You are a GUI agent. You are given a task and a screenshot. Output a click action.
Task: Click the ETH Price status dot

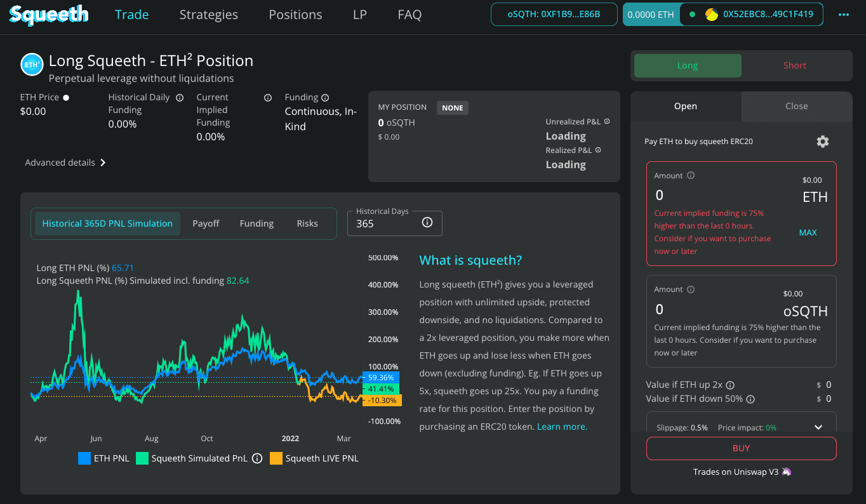point(66,98)
